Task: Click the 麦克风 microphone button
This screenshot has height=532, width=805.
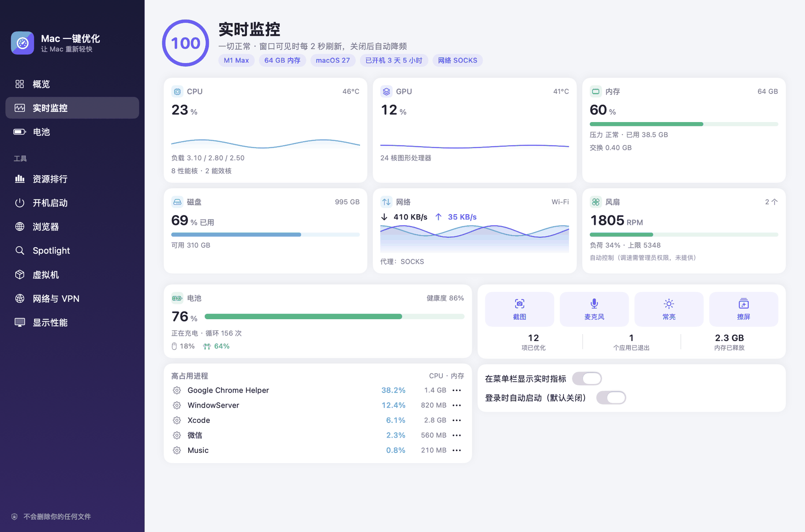Action: (x=594, y=309)
